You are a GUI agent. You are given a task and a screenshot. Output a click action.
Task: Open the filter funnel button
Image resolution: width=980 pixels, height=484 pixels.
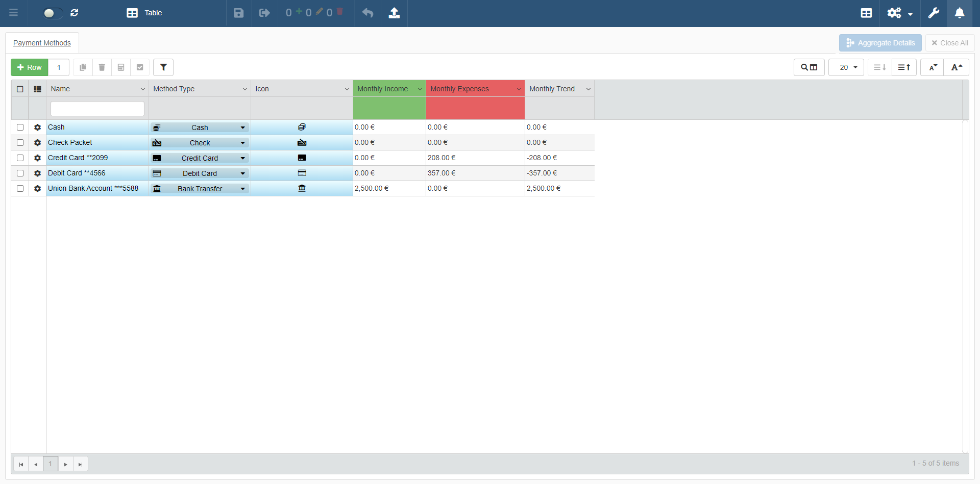click(x=163, y=67)
